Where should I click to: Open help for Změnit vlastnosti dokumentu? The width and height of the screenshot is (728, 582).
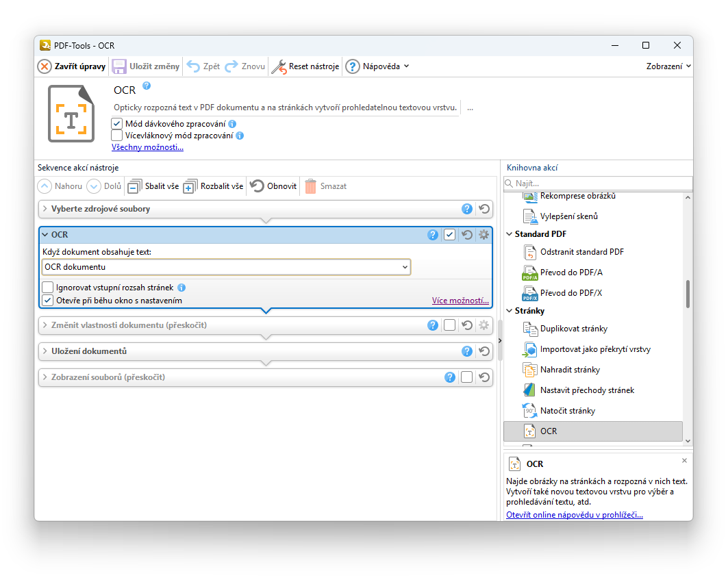(x=433, y=325)
